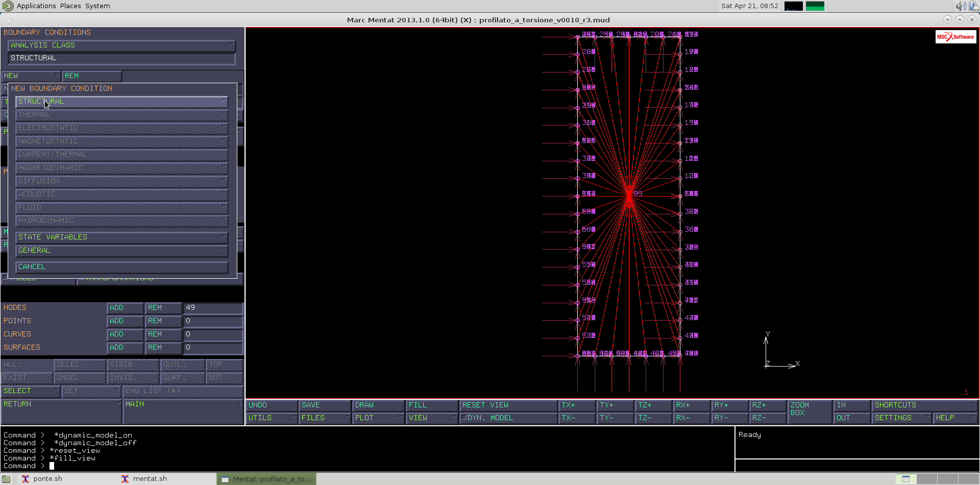Image resolution: width=980 pixels, height=485 pixels.
Task: Click UNDO in the bottom toolbar
Action: tap(272, 405)
